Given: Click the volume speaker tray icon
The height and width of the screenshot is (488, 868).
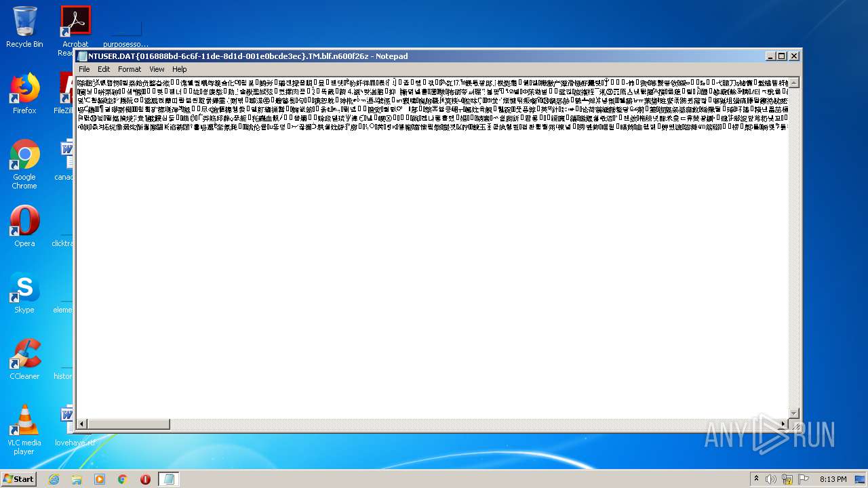Looking at the screenshot, I should [x=771, y=479].
